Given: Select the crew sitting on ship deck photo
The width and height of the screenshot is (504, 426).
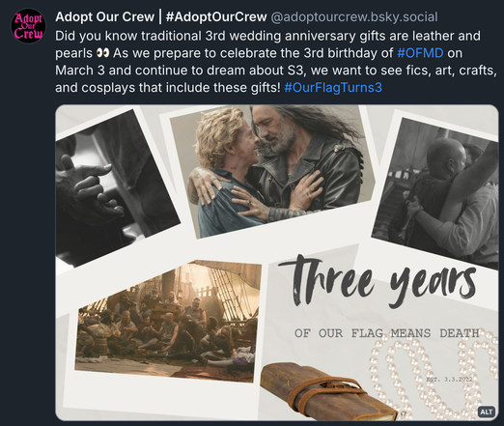Looking at the screenshot, I should click(167, 322).
